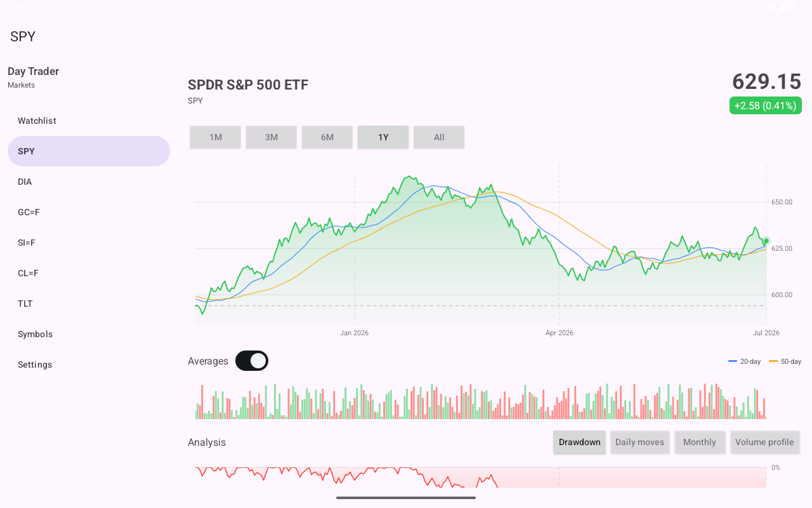Switch analysis to Monthly tab
This screenshot has width=812, height=508.
pyautogui.click(x=700, y=442)
